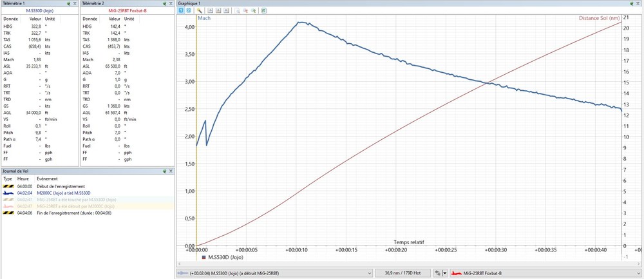Click the first gray chart layout icon
644x279 pixels.
point(211,10)
